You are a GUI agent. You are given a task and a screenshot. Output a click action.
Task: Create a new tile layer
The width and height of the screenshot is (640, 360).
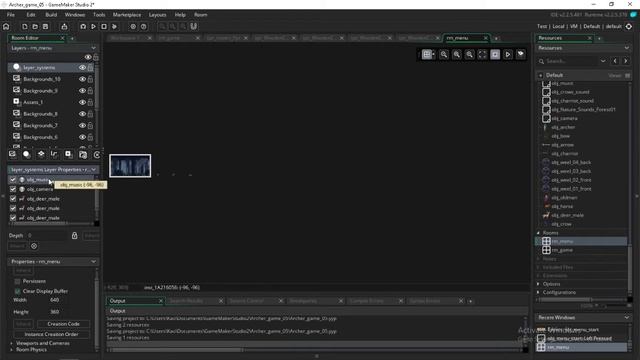41,154
